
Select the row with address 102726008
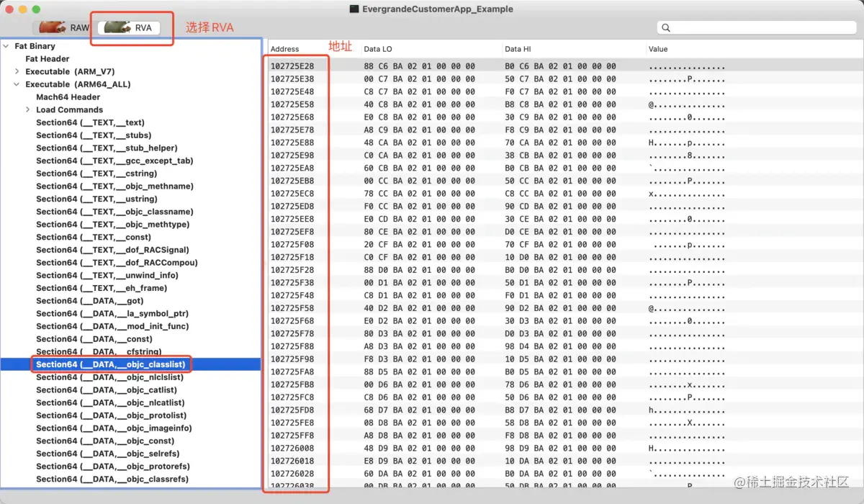(564, 448)
